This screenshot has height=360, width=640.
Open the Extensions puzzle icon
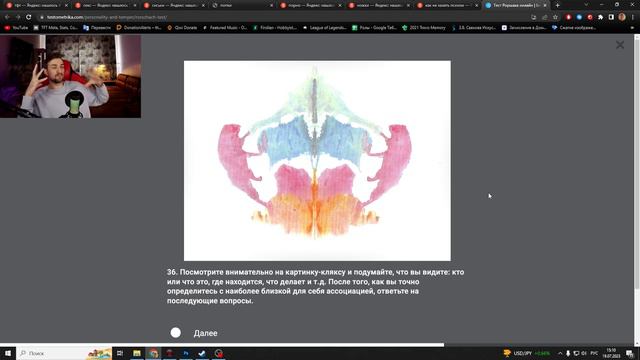[x=600, y=17]
